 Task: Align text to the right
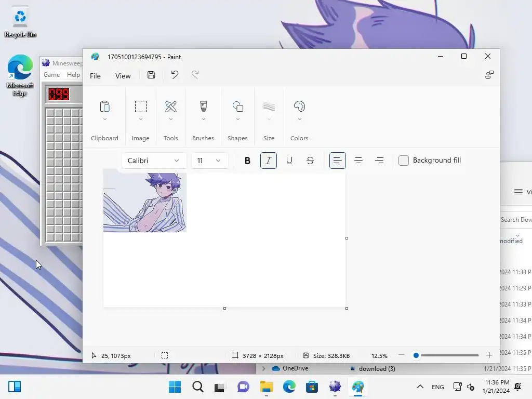click(379, 161)
